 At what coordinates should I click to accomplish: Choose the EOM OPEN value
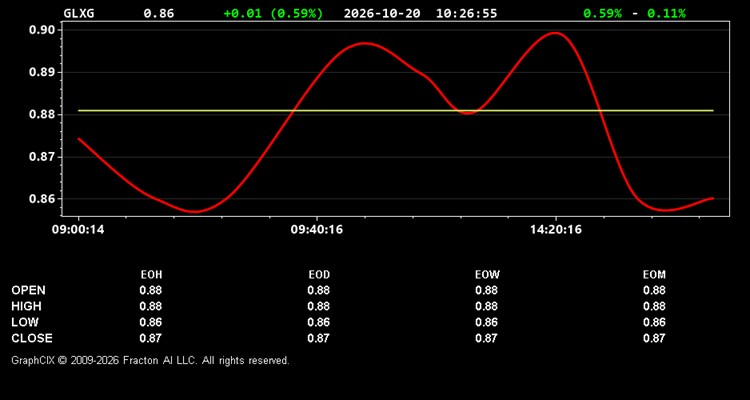[654, 290]
